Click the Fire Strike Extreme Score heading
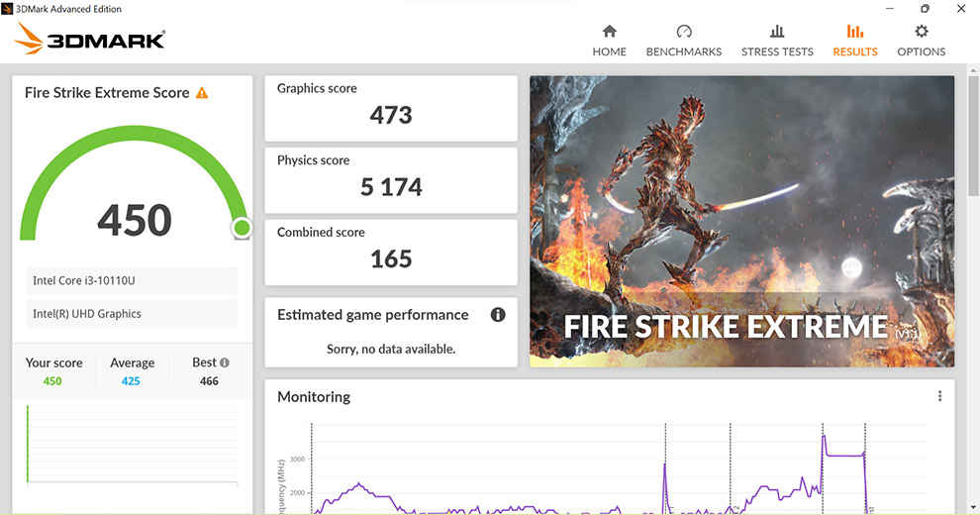This screenshot has height=515, width=980. [107, 92]
